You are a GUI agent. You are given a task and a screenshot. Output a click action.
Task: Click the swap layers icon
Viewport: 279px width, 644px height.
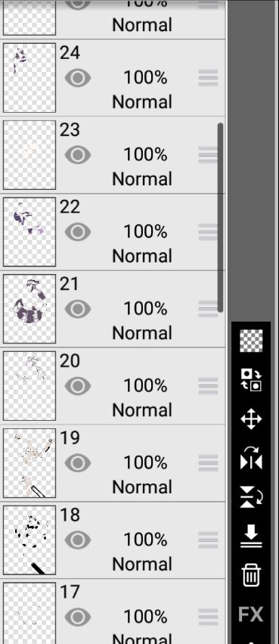[x=251, y=380]
